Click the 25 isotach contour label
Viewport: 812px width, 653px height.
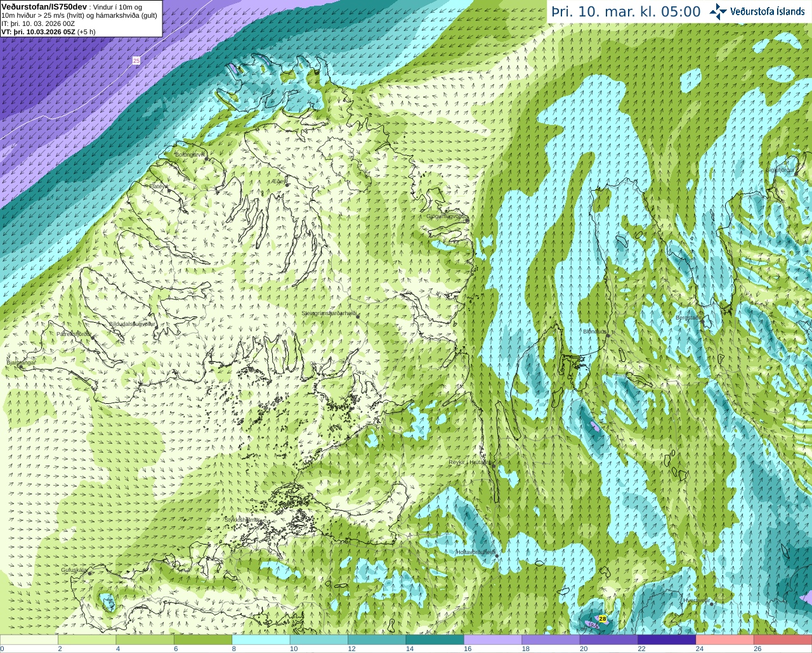136,60
